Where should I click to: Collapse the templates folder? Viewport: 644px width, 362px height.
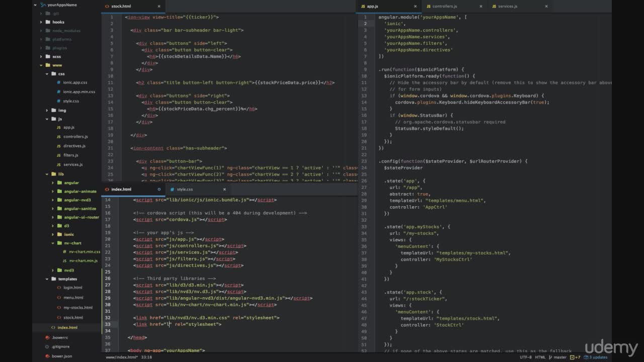coord(47,279)
